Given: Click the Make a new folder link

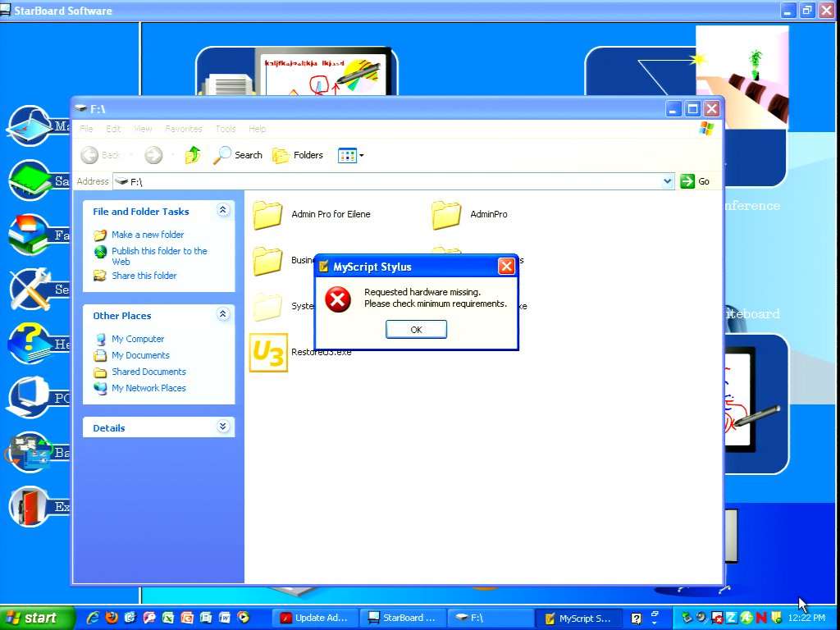Looking at the screenshot, I should tap(148, 235).
